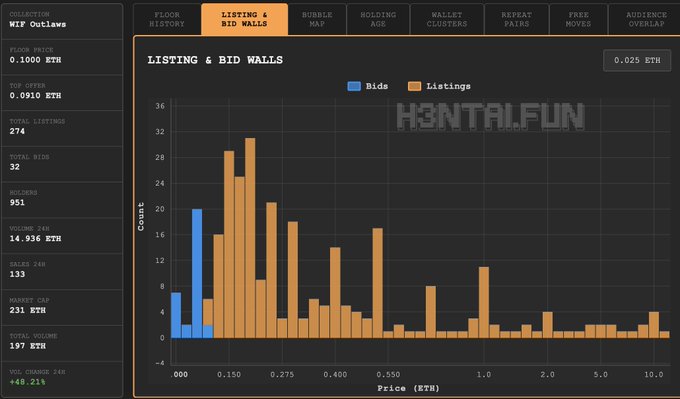Viewport: 680px width, 399px height.
Task: Click the tallest orange listing bar at 31
Action: [x=250, y=238]
